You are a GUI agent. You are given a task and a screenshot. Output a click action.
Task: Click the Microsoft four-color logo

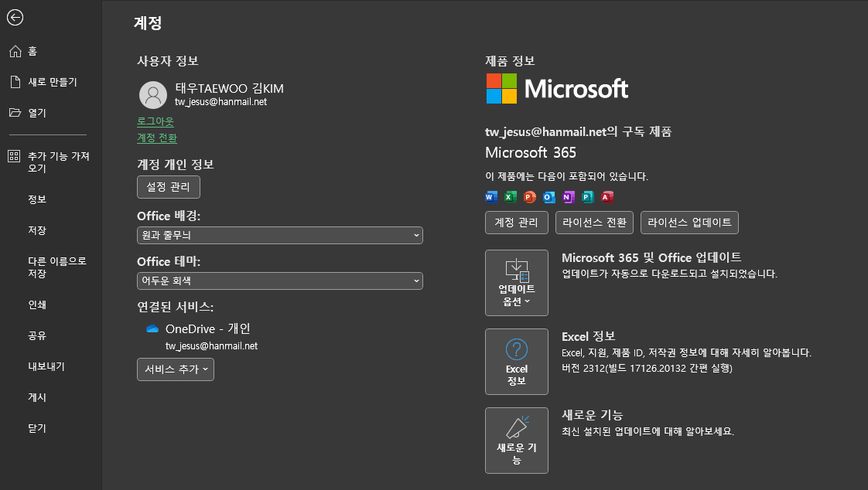click(x=501, y=88)
